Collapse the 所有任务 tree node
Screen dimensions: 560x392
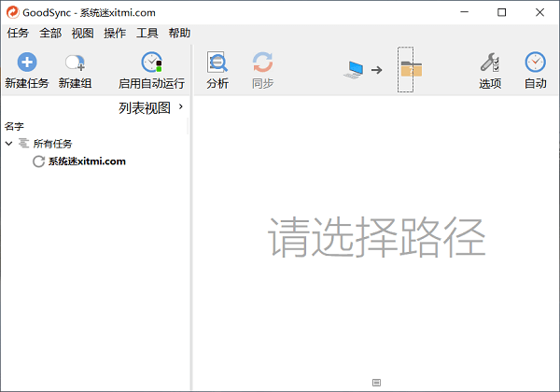[9, 144]
